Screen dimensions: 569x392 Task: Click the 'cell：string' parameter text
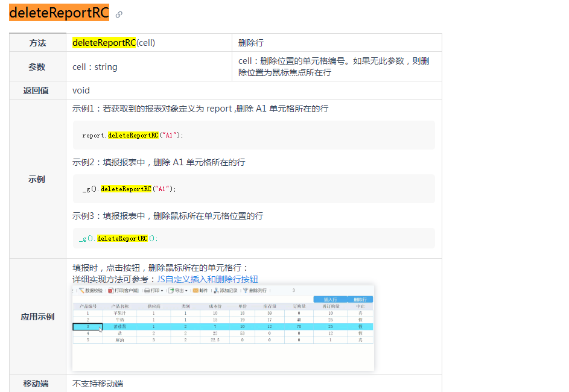(x=95, y=67)
